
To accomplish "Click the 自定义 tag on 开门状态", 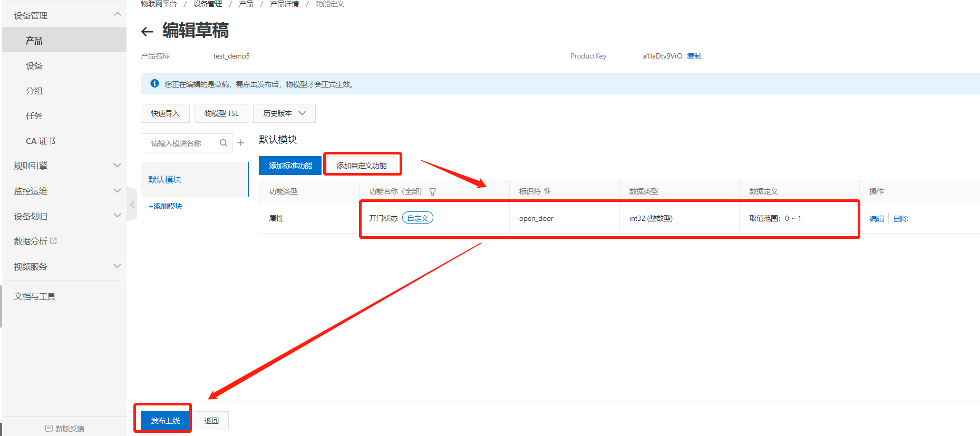I will (x=418, y=218).
